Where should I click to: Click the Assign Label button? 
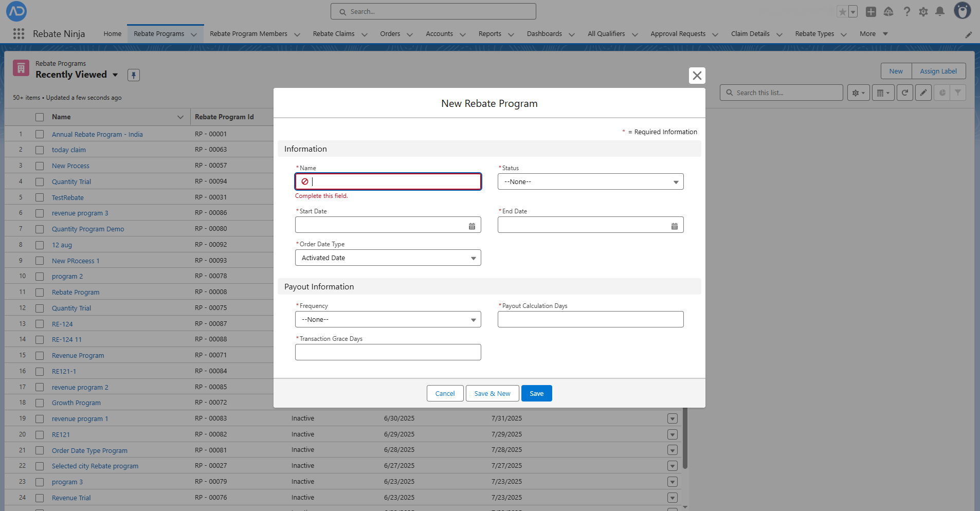tap(937, 71)
